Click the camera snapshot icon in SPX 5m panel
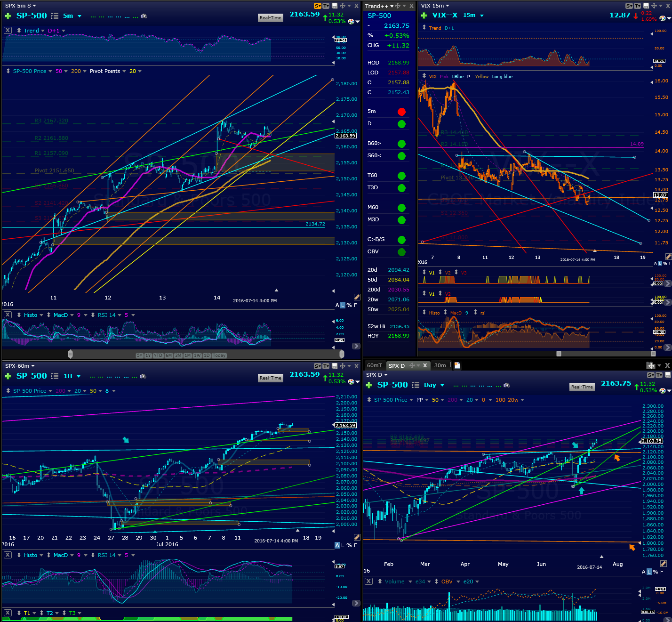The image size is (672, 622). coord(144,16)
